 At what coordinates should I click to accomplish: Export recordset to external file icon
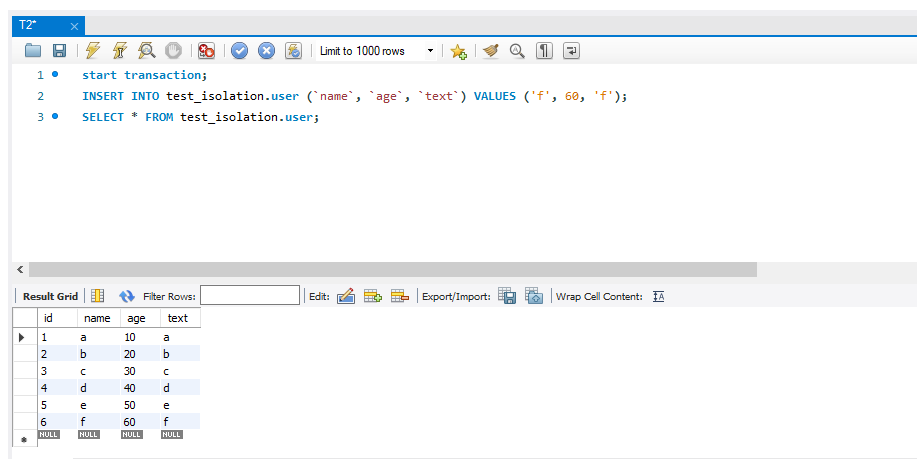point(507,296)
